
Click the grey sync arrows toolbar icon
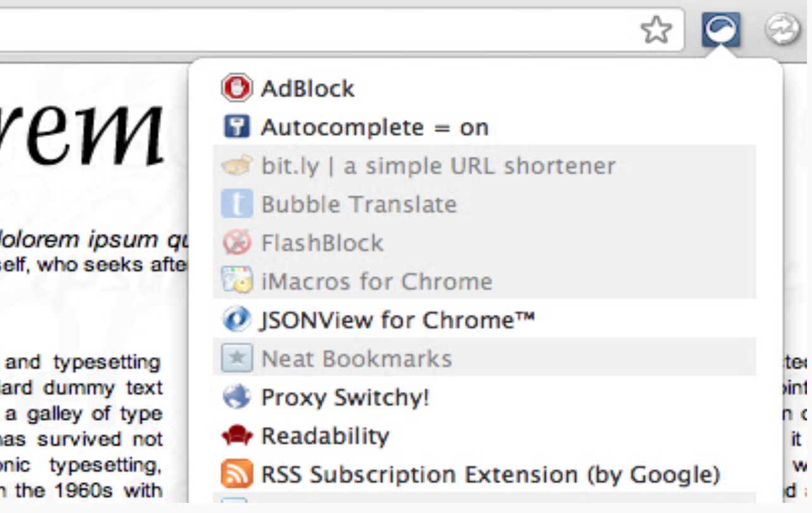(783, 30)
